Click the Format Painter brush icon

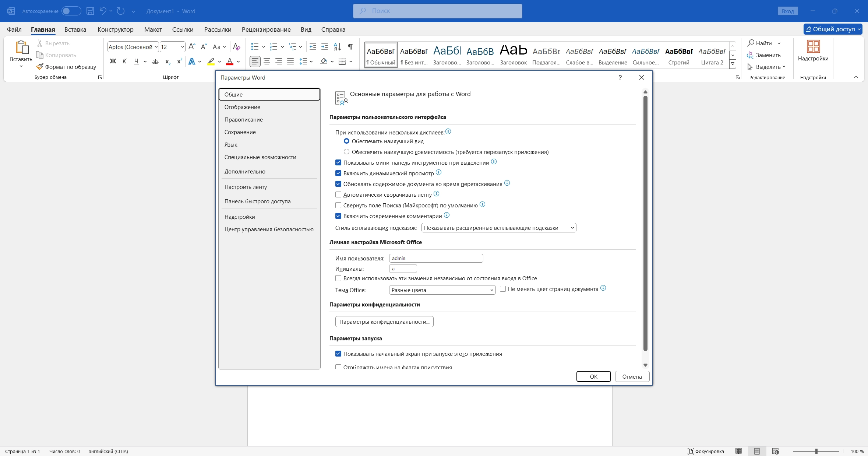point(40,67)
